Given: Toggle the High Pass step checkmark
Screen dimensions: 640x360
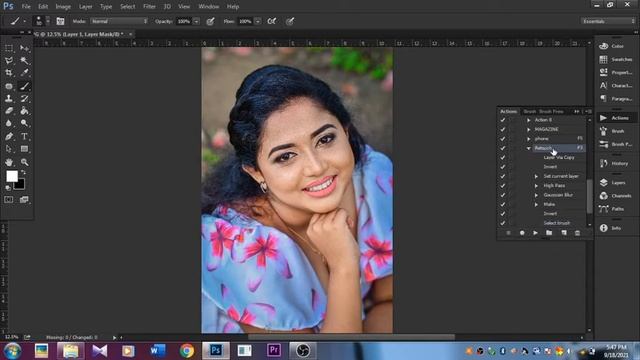Looking at the screenshot, I should (503, 186).
